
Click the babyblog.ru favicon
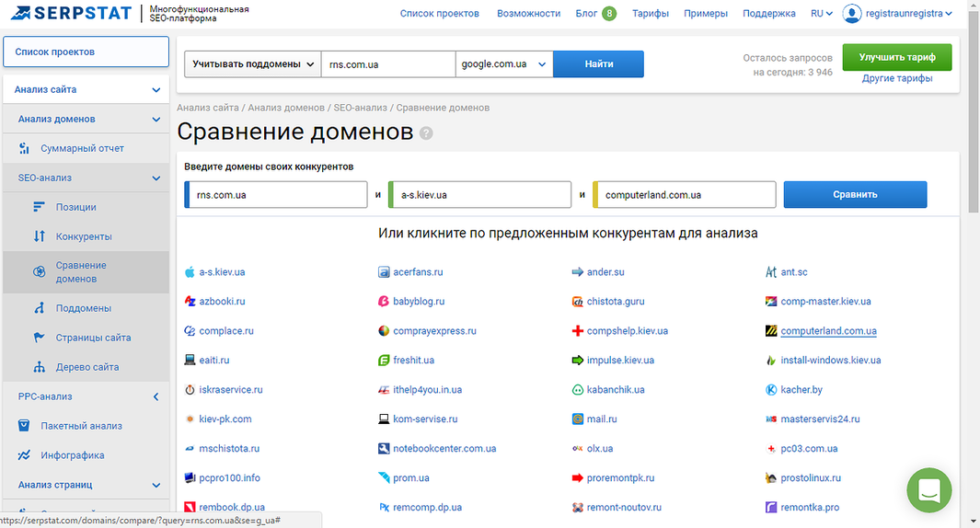coord(384,301)
